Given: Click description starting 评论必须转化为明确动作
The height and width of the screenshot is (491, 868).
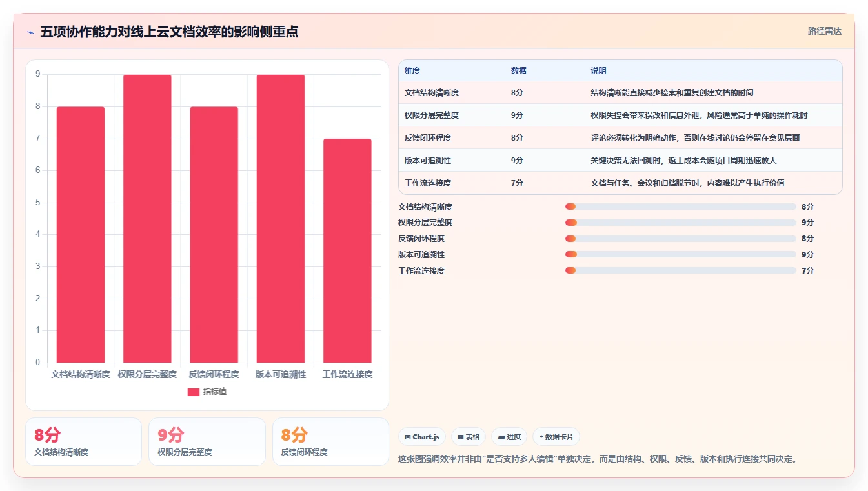Looking at the screenshot, I should click(696, 138).
